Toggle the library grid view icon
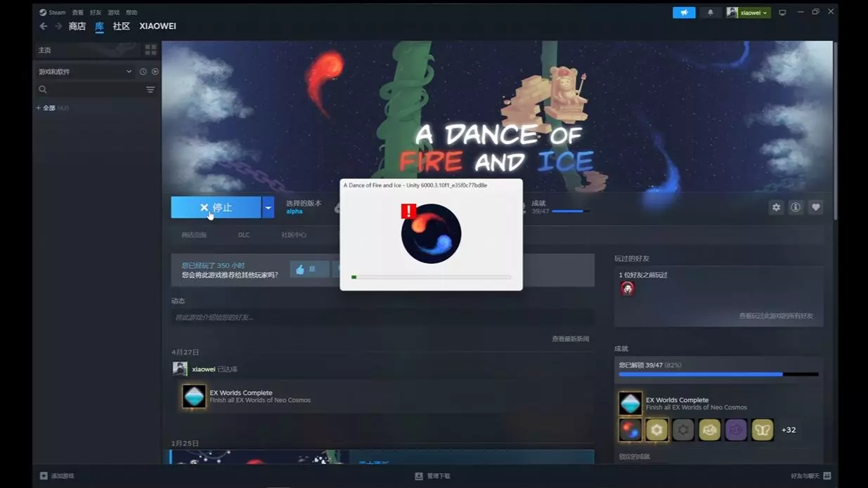The height and width of the screenshot is (488, 868). point(150,50)
